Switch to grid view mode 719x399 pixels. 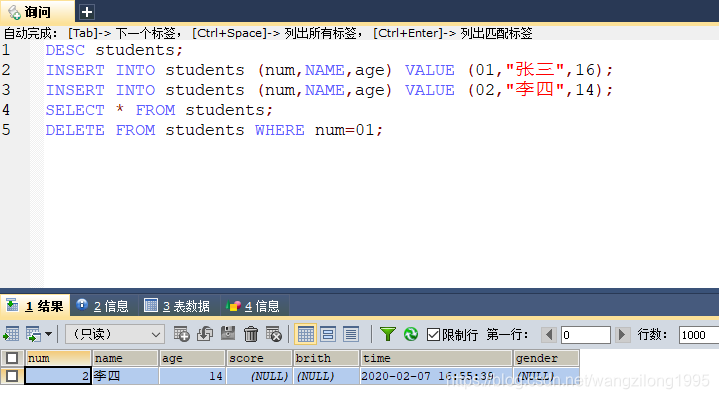pos(305,334)
